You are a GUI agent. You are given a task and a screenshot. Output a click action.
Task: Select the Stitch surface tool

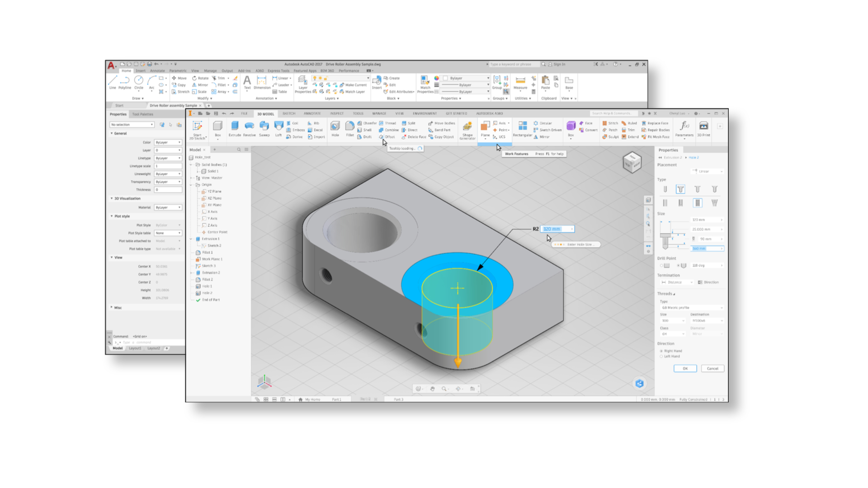(x=610, y=123)
